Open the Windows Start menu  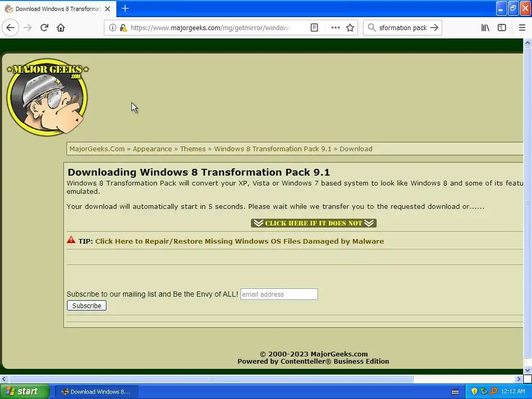(x=24, y=391)
